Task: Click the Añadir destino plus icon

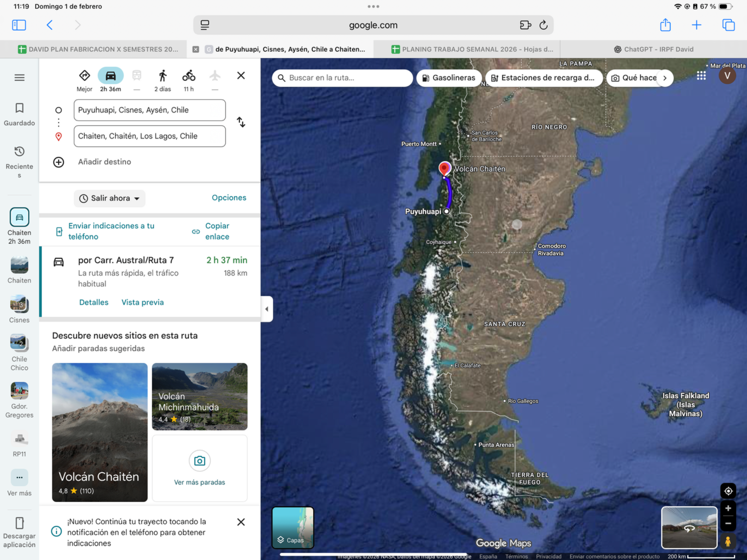Action: [58, 162]
